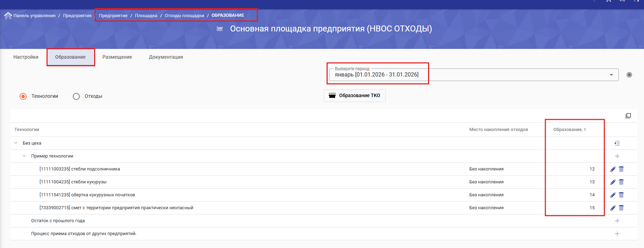Click the Пример технологии row label
This screenshot has width=644, height=248.
coord(52,156)
